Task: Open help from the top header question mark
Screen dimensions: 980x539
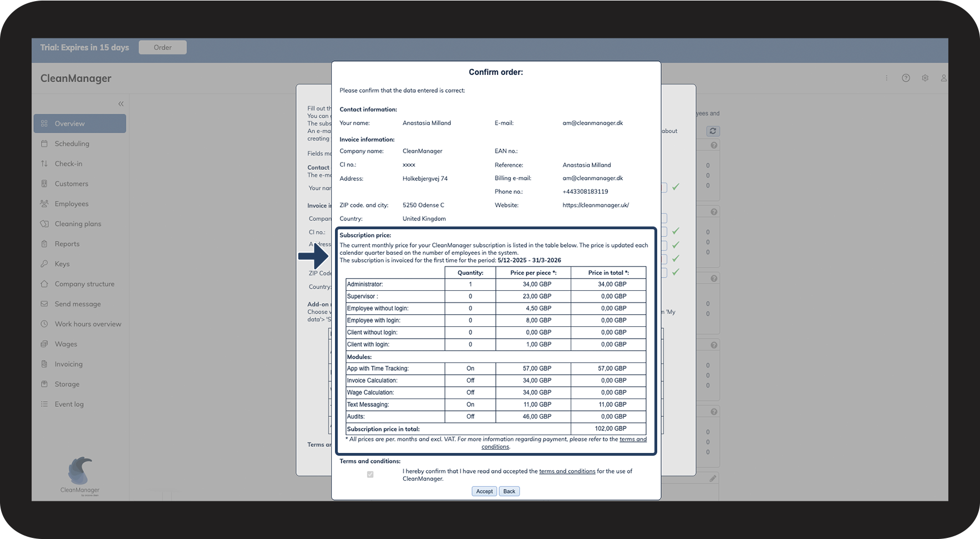Action: pos(906,78)
